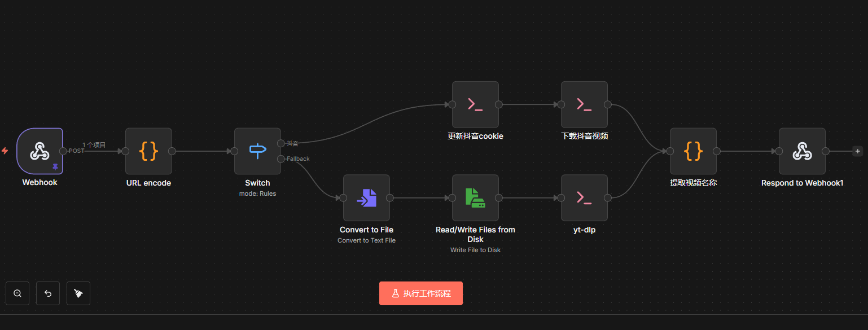Add a node after Respond to Webhook1

click(857, 151)
